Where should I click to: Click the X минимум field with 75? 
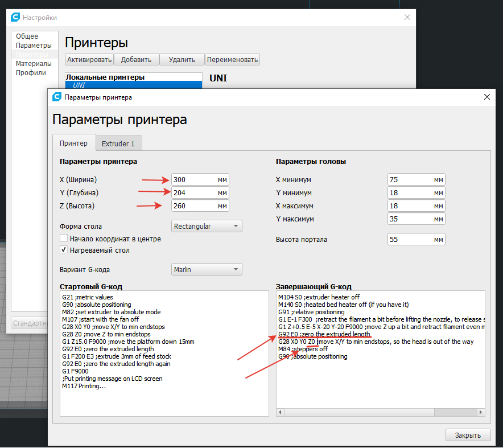(416, 180)
